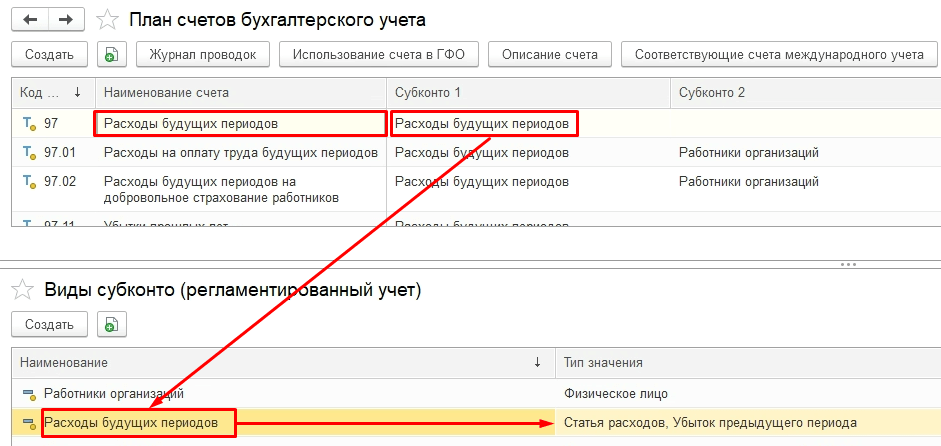
Task: Star the chart of accounts as favorite
Action: coord(108,20)
